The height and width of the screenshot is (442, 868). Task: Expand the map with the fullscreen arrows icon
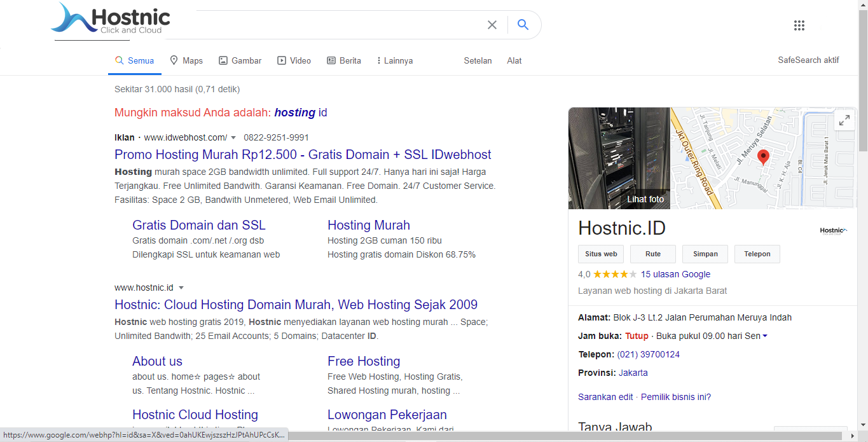pos(844,120)
